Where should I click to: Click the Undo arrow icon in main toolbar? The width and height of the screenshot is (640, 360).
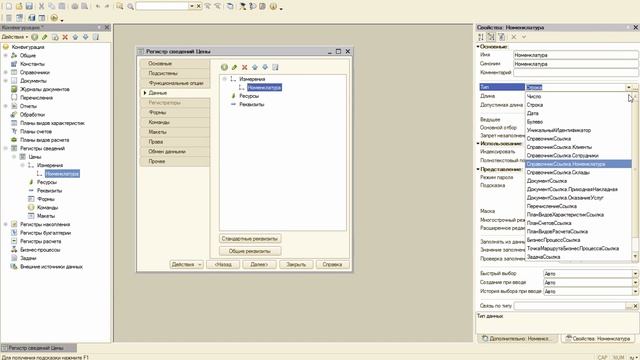[x=98, y=6]
